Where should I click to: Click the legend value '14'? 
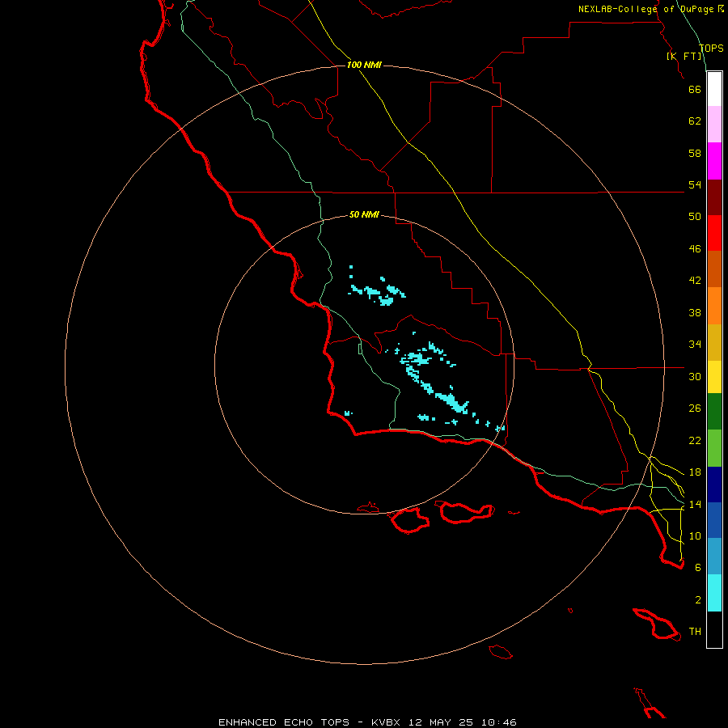tap(695, 504)
